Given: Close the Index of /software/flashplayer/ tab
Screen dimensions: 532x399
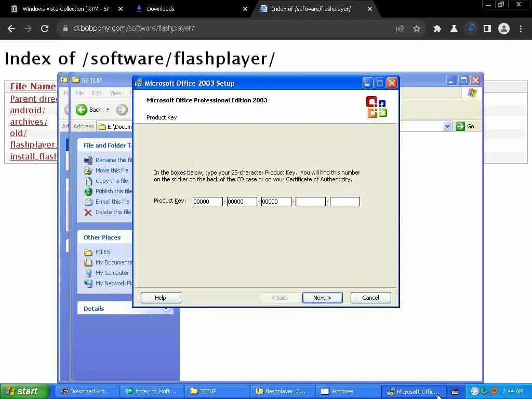Looking at the screenshot, I should [x=370, y=9].
